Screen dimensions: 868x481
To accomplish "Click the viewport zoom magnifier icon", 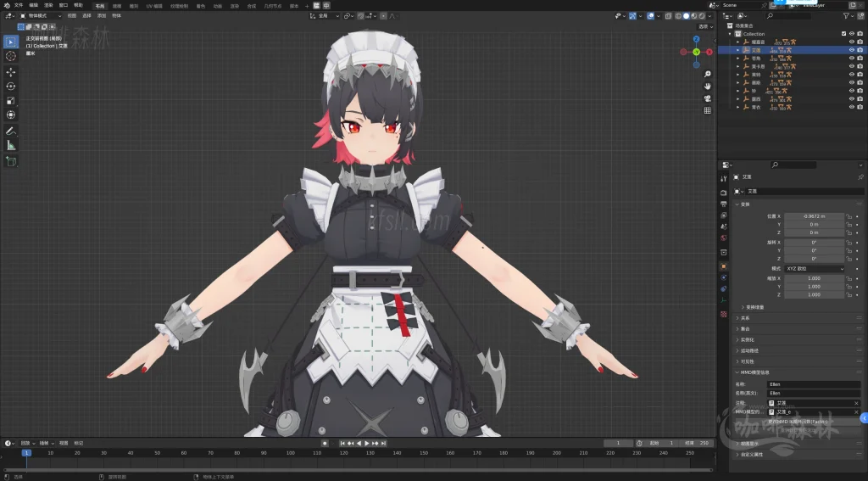I will [708, 74].
